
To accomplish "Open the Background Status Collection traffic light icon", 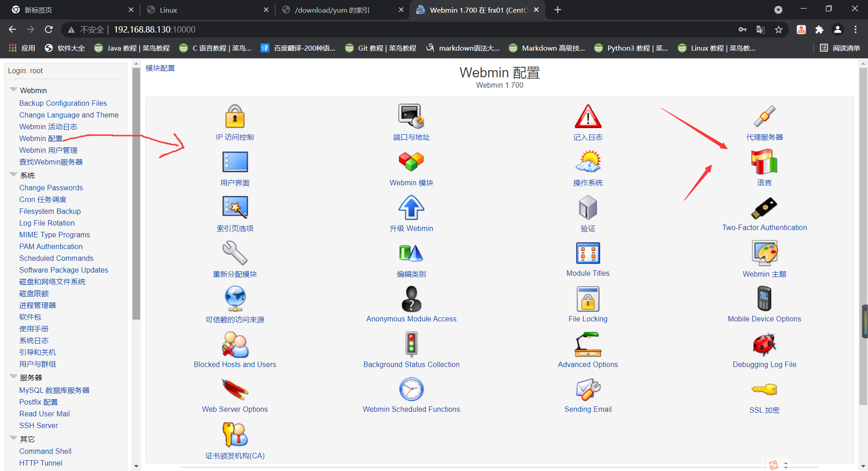I will click(411, 344).
